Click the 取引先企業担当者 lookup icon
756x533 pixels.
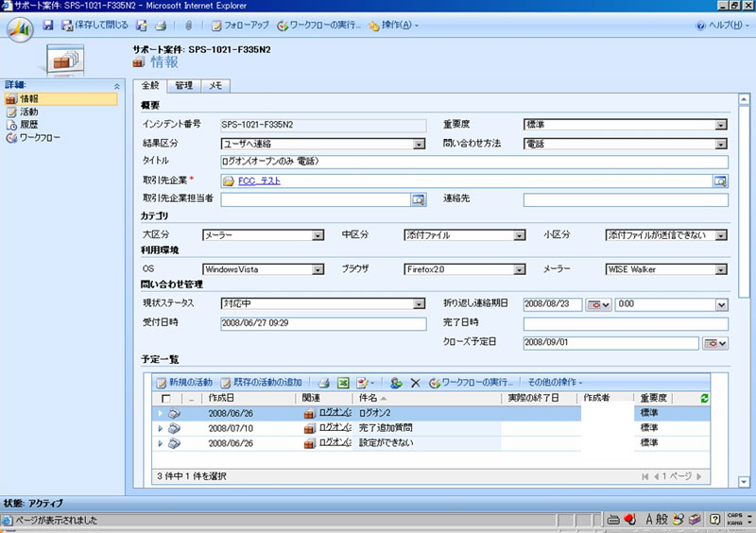(419, 199)
